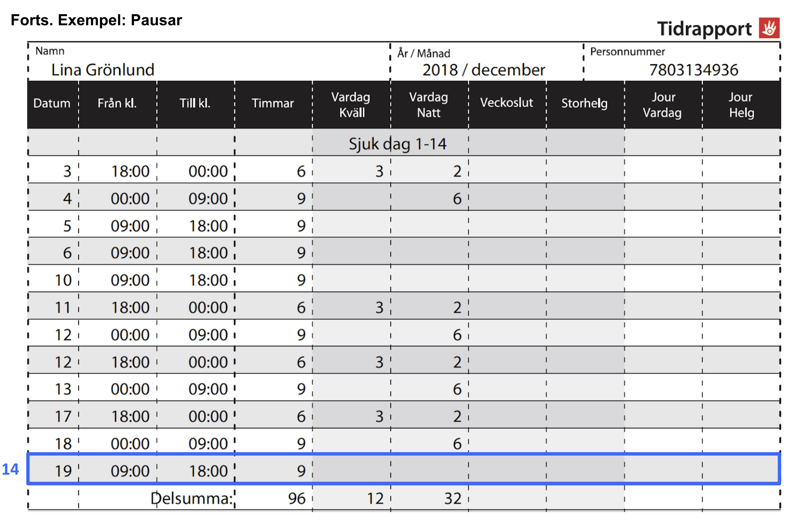Click the Från kl. column header
Screen dimensions: 791x532
[117, 103]
